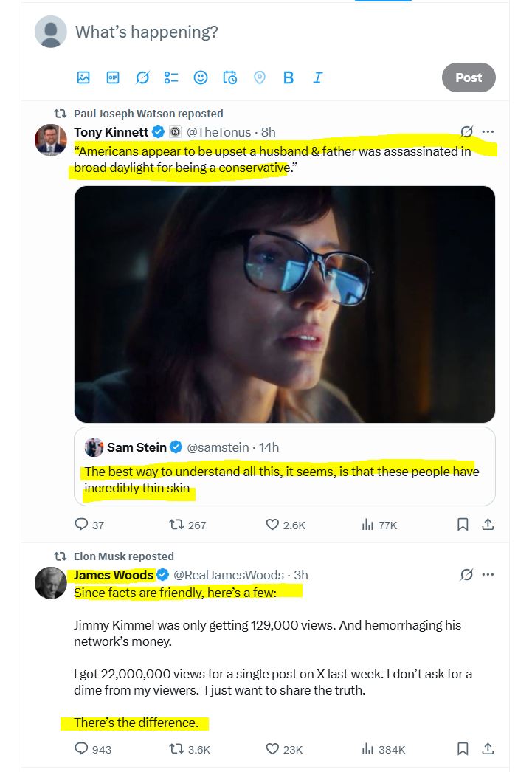The width and height of the screenshot is (532, 772).
Task: Add a poll to the post
Action: pyautogui.click(x=171, y=77)
